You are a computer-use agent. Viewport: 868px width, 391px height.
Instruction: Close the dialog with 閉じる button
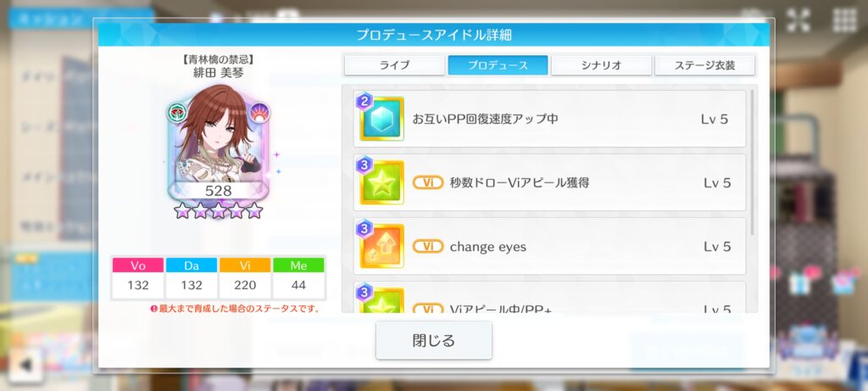(x=433, y=340)
